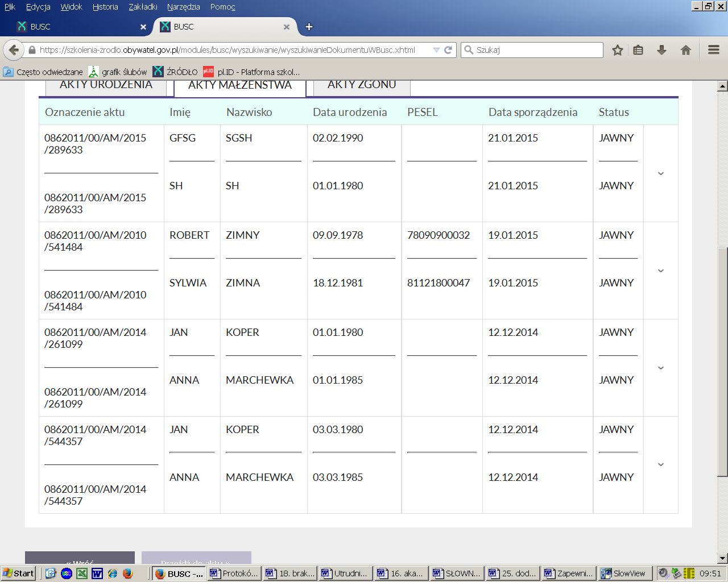Switch to SŁOWN... taskbar item
The height and width of the screenshot is (582, 728).
pos(457,573)
